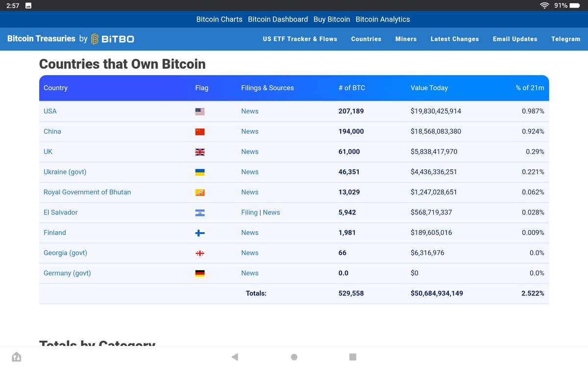
Task: Open the Germany (govt) link
Action: click(67, 273)
